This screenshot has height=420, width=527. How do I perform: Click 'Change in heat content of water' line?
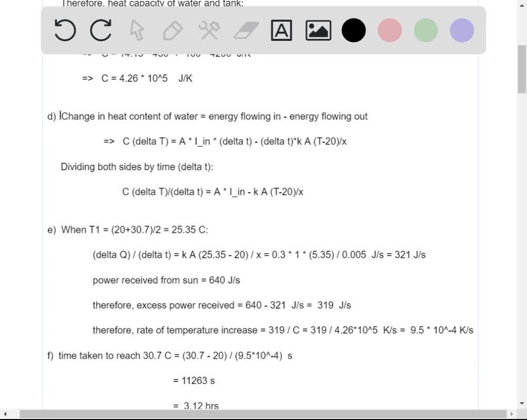[x=207, y=116]
